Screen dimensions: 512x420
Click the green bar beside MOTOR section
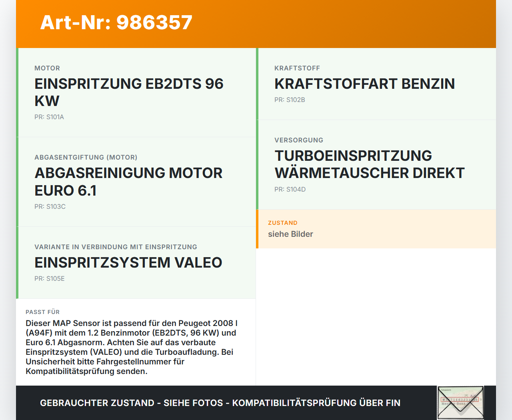(17, 92)
